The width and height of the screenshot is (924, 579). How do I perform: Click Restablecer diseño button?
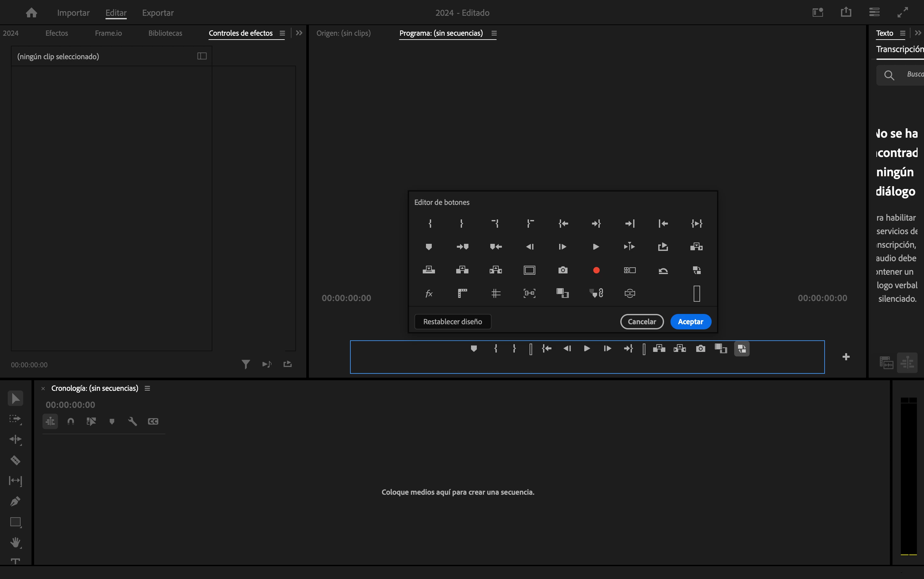453,322
